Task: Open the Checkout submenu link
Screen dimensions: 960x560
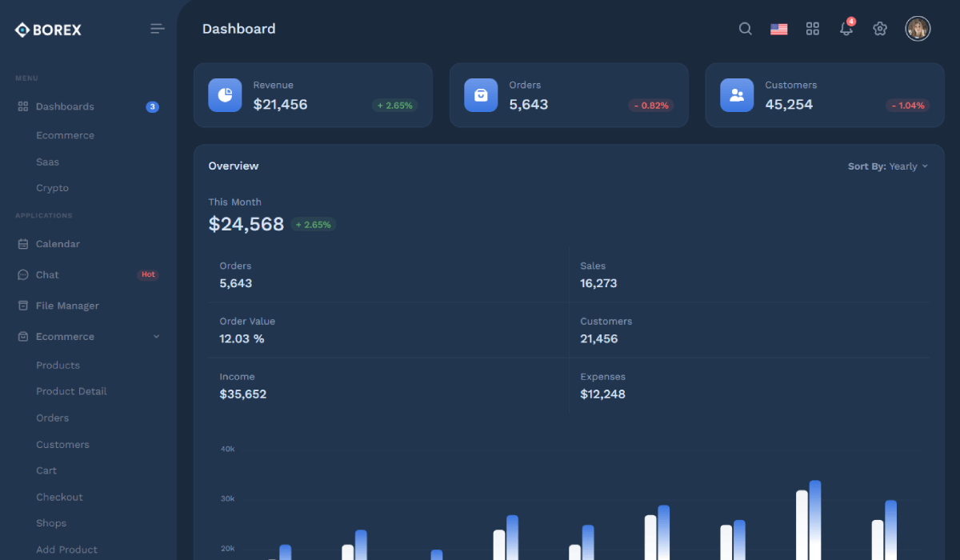Action: tap(59, 497)
